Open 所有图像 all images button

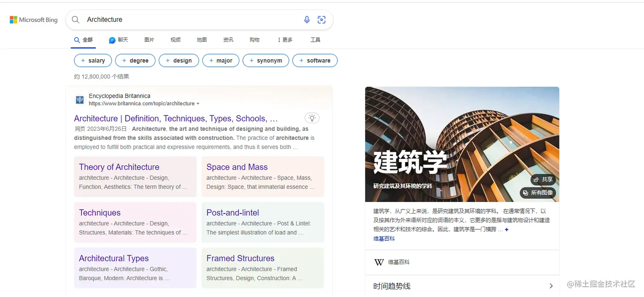(538, 193)
